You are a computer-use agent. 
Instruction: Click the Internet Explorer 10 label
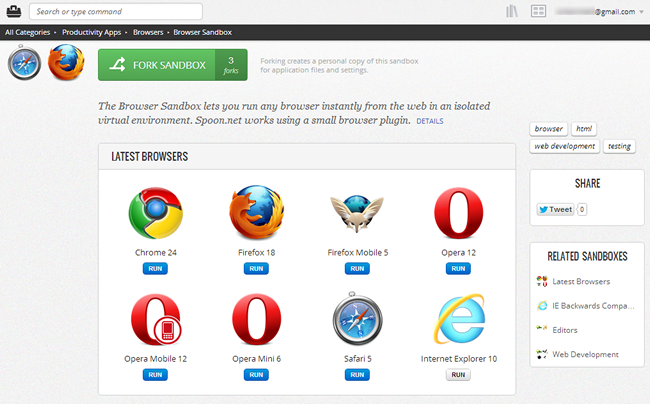pyautogui.click(x=459, y=358)
